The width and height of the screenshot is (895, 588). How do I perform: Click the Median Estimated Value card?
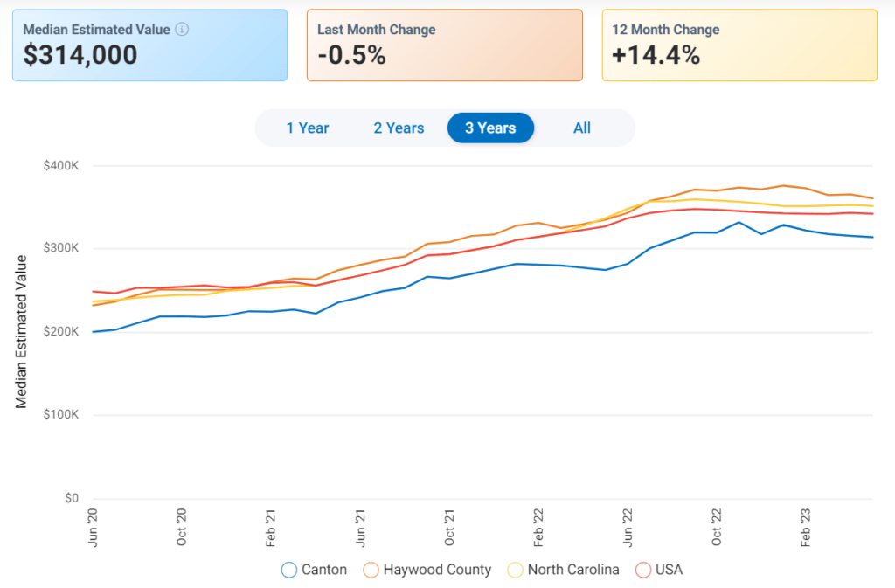tap(149, 44)
